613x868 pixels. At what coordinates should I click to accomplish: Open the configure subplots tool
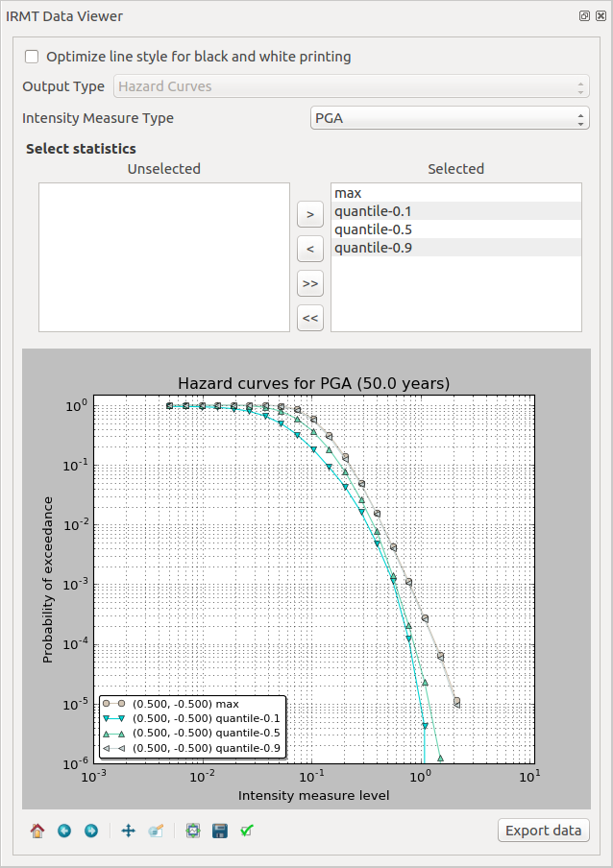192,831
